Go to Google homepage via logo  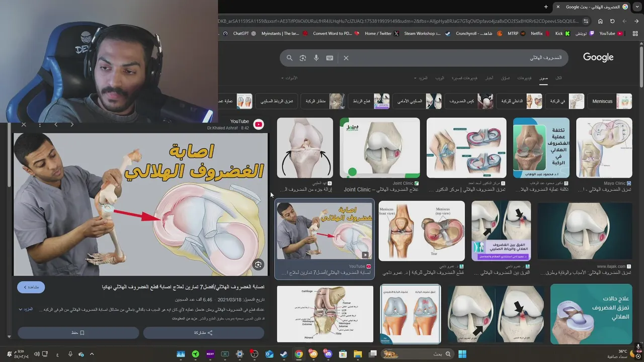click(x=598, y=57)
